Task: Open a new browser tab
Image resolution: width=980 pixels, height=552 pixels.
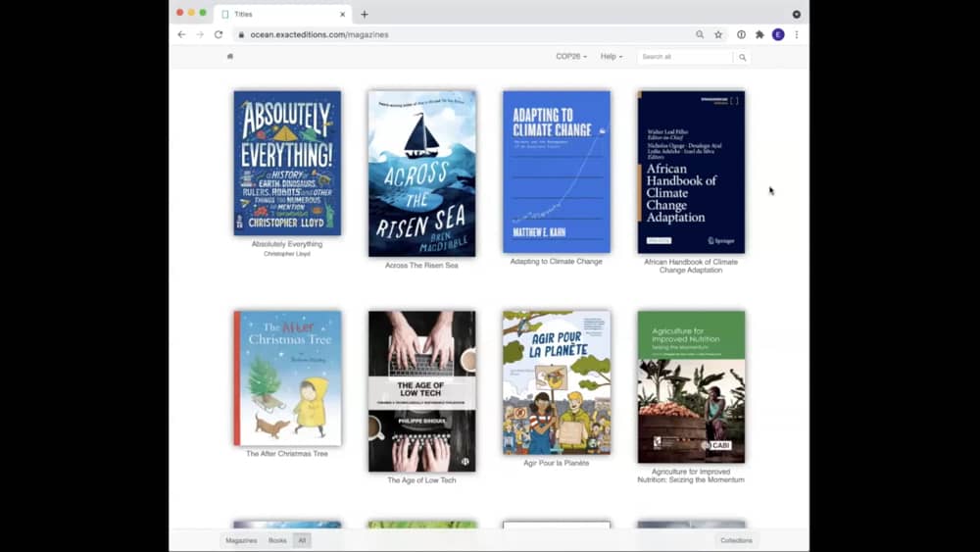Action: pos(365,14)
